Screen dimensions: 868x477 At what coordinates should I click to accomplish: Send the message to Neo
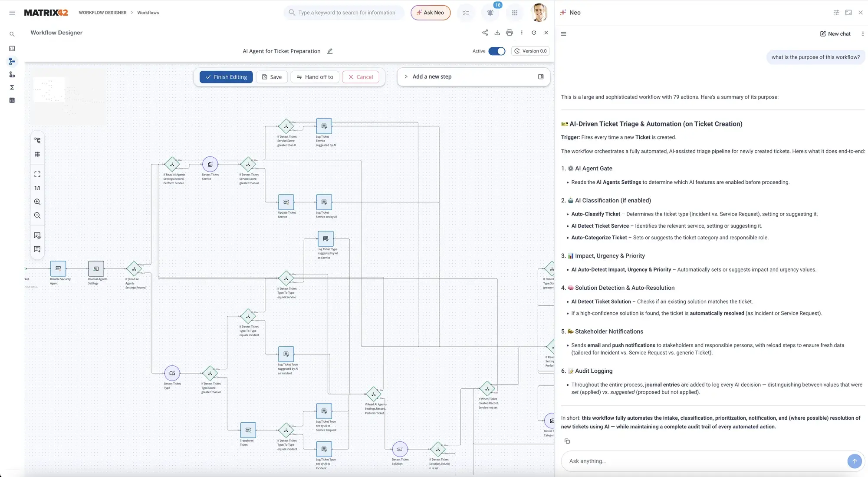(855, 461)
